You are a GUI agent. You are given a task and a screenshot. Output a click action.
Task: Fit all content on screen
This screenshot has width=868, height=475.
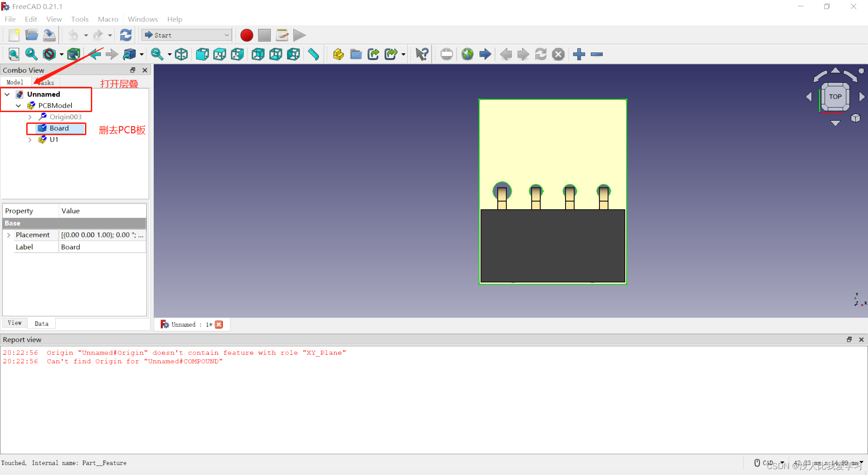click(14, 54)
